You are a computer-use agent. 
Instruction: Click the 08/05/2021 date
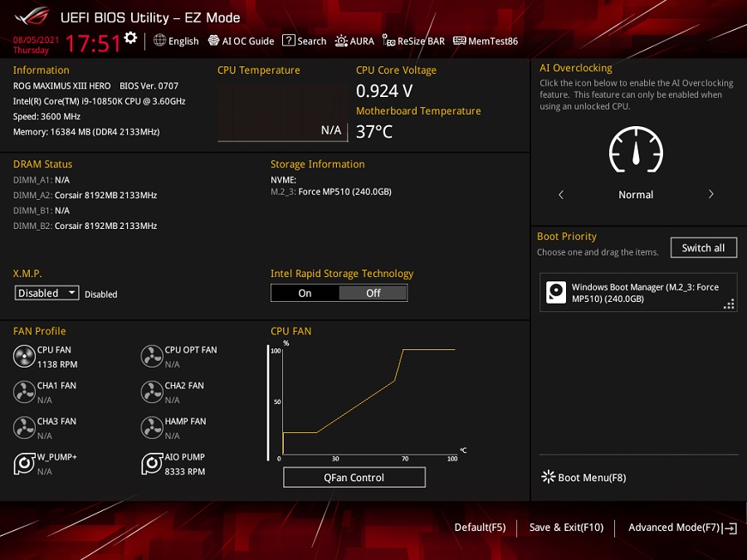(36, 40)
